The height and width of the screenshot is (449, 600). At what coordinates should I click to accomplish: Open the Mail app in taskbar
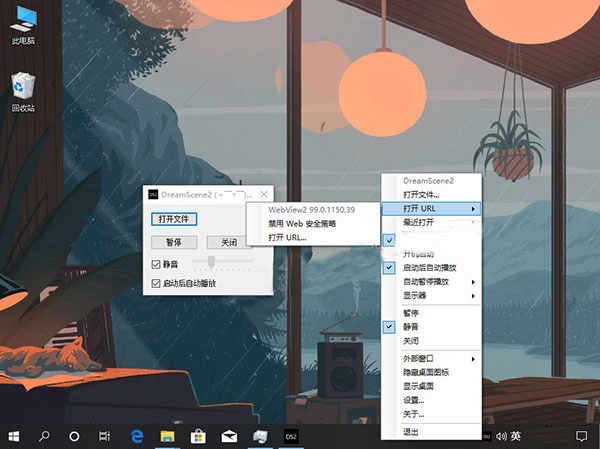coord(229,436)
